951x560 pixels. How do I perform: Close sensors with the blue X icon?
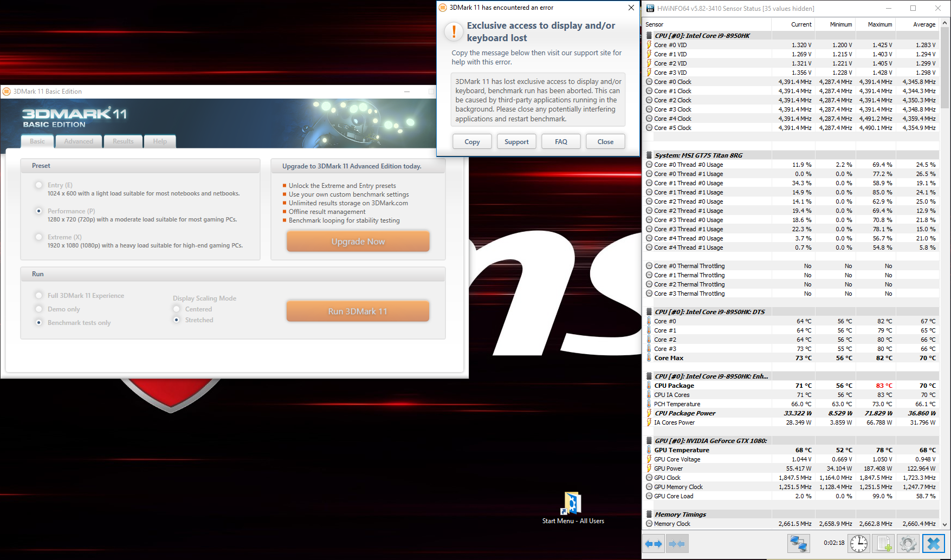pyautogui.click(x=933, y=543)
